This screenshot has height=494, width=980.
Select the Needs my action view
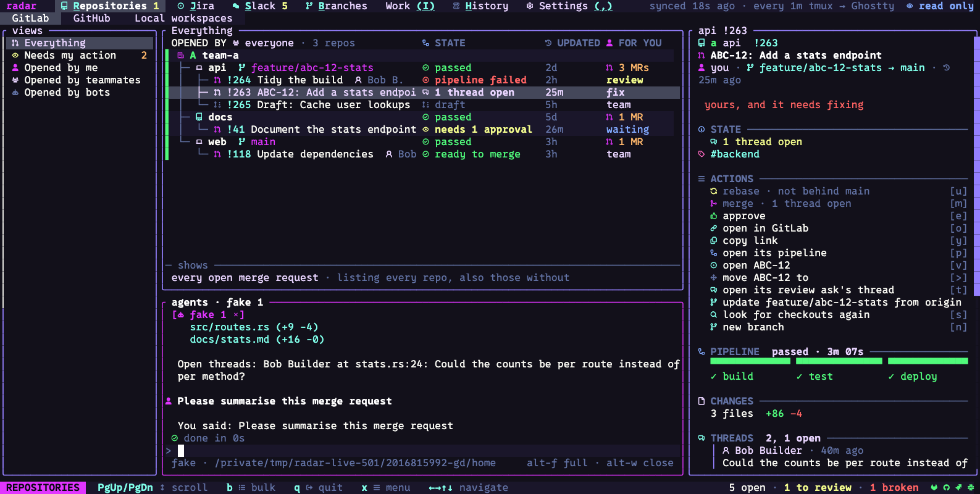click(80, 56)
